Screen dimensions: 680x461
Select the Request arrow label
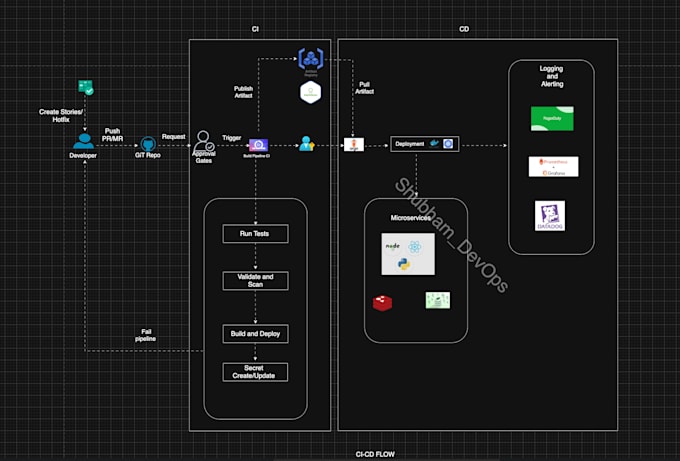(x=173, y=137)
